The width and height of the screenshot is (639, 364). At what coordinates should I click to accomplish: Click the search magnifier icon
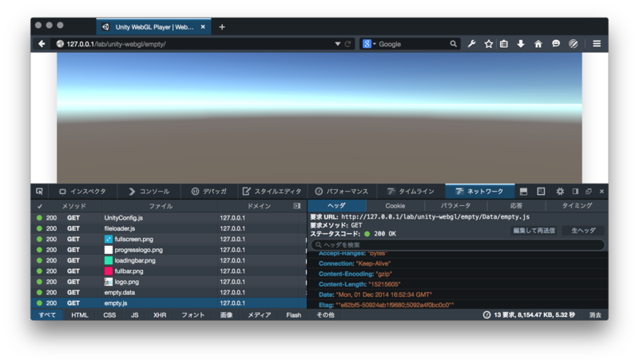453,44
